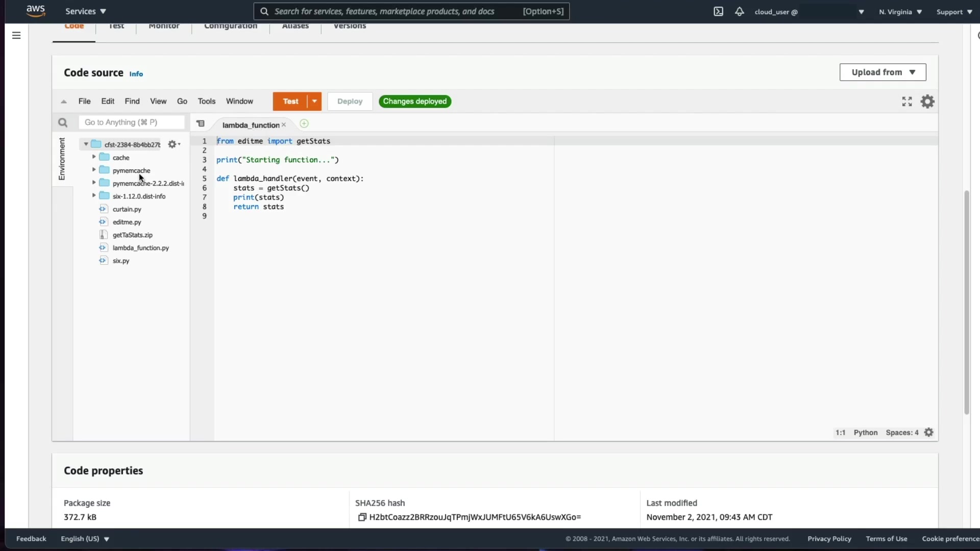This screenshot has height=551, width=980.
Task: Open the CloudShell terminal icon
Action: (x=718, y=11)
